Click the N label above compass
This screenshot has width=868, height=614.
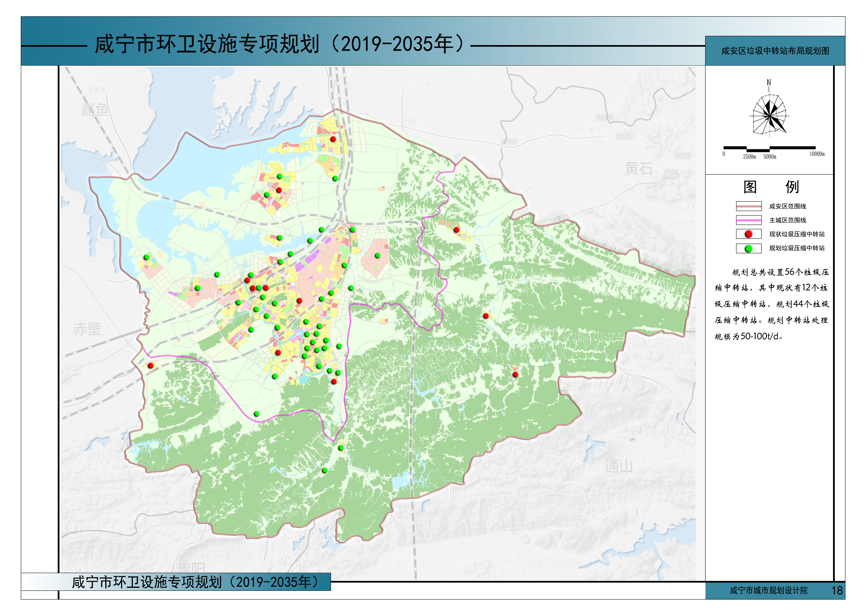769,82
